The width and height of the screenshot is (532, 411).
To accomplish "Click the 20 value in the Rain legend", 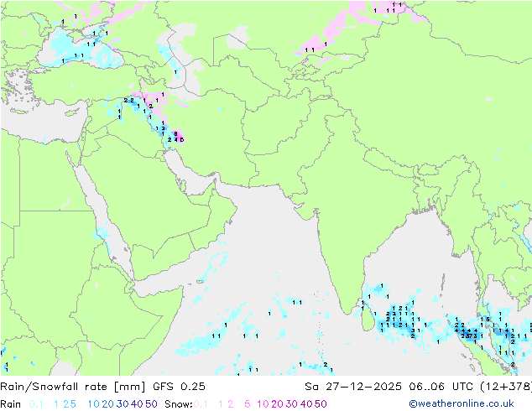I will pyautogui.click(x=107, y=404).
